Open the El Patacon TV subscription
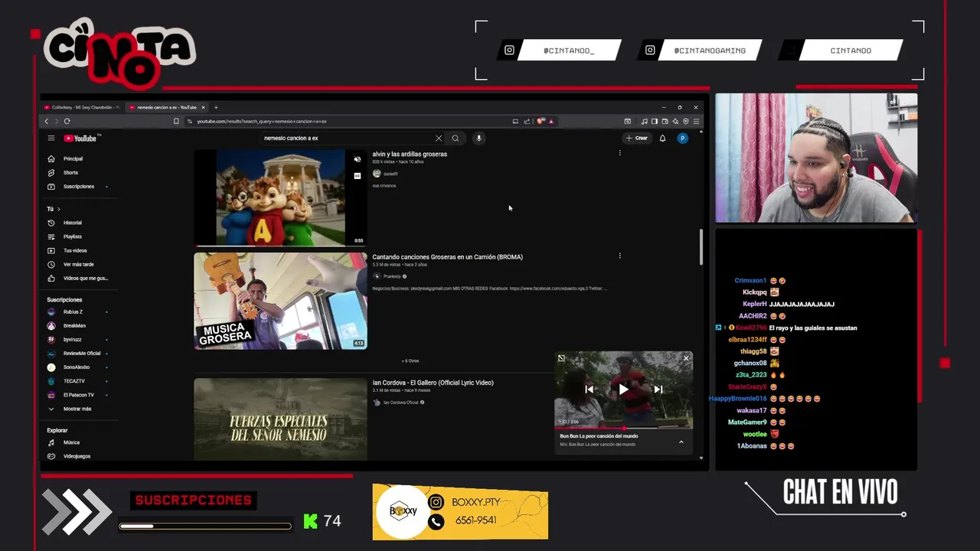The width and height of the screenshot is (980, 551). point(78,395)
